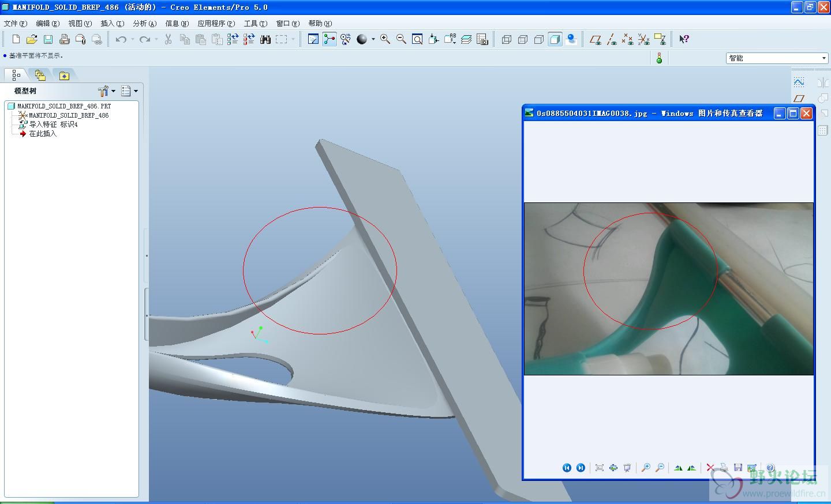Open the 智能 selection filter dropdown
Screen dimensions: 831x504
(x=823, y=58)
